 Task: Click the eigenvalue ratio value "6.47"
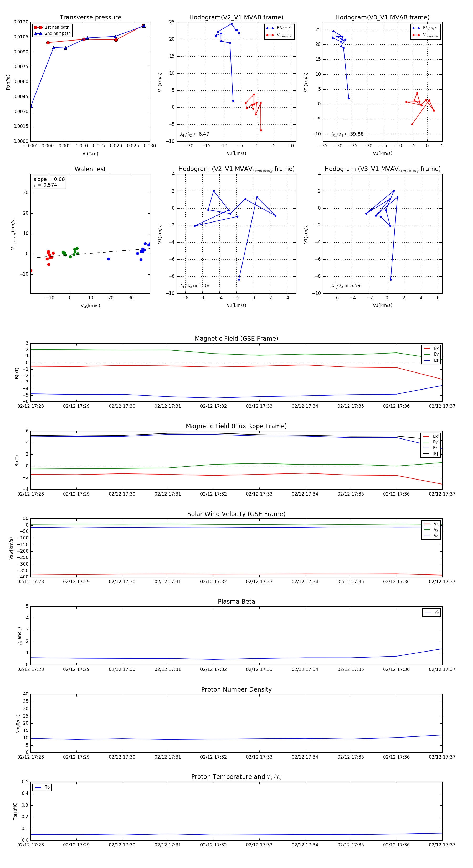pyautogui.click(x=204, y=134)
